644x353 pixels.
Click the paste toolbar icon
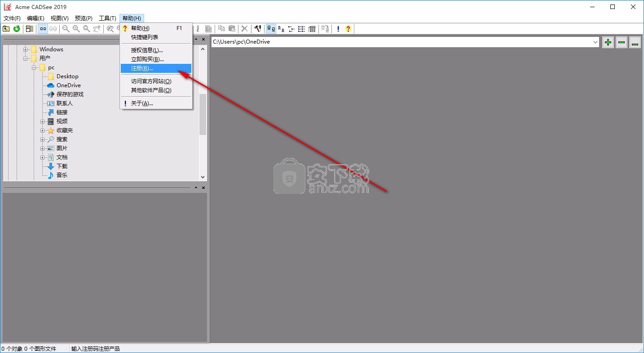[x=232, y=29]
